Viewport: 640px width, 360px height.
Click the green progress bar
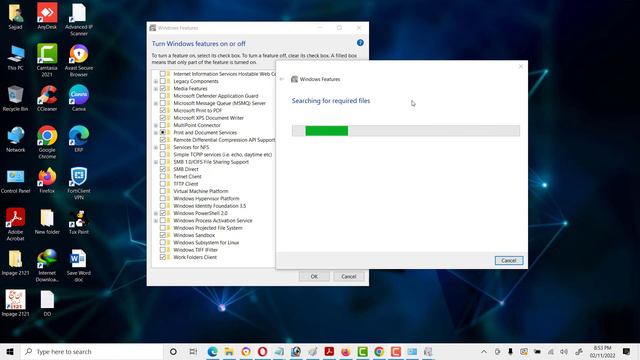(327, 131)
